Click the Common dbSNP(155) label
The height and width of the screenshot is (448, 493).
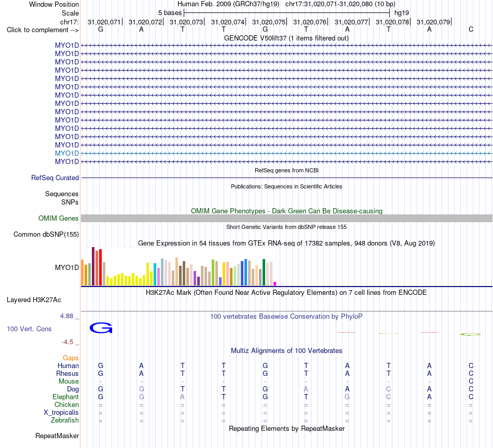(x=46, y=234)
